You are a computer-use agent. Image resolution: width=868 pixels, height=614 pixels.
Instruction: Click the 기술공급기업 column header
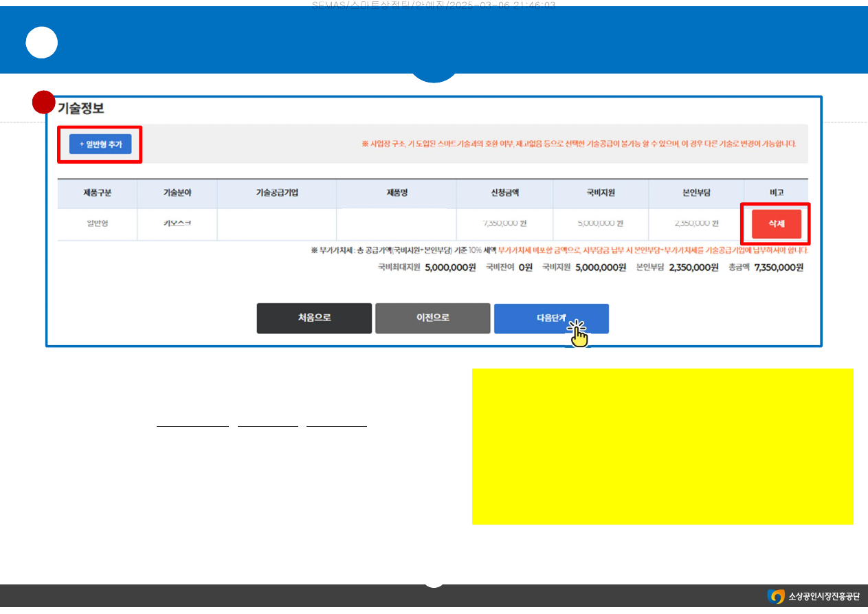tap(276, 193)
